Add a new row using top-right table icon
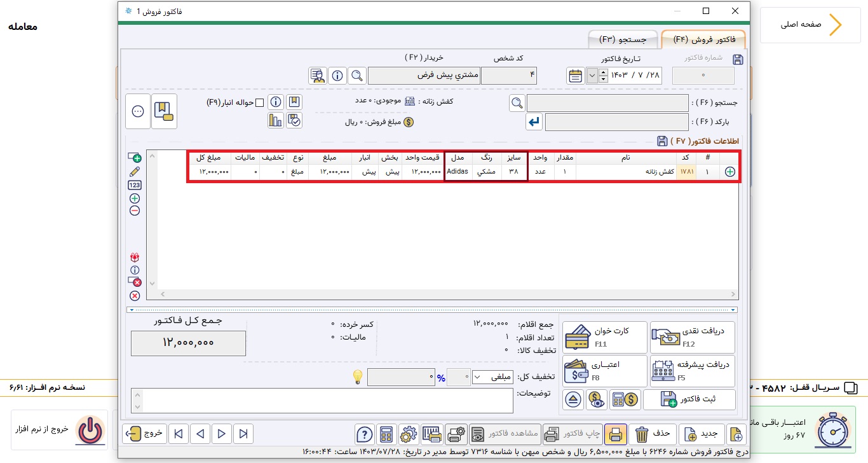Screen dimensions: 868x463 135,158
